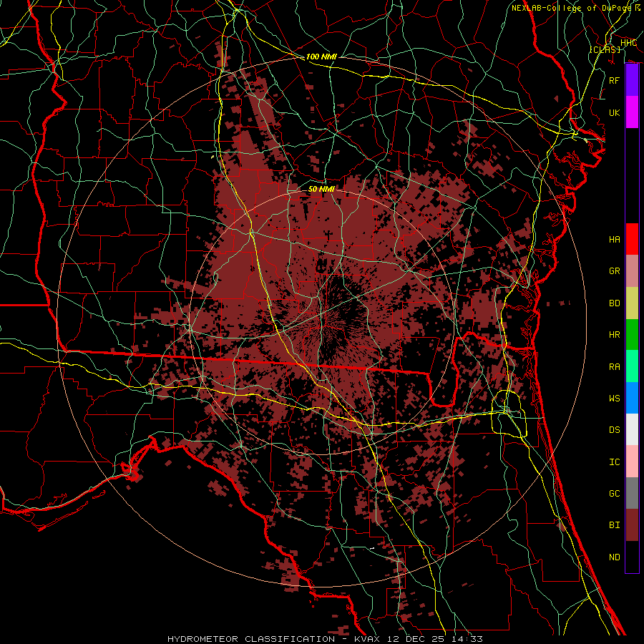Image resolution: width=644 pixels, height=644 pixels.
Task: Click the DS white legend swatch
Action: 632,429
